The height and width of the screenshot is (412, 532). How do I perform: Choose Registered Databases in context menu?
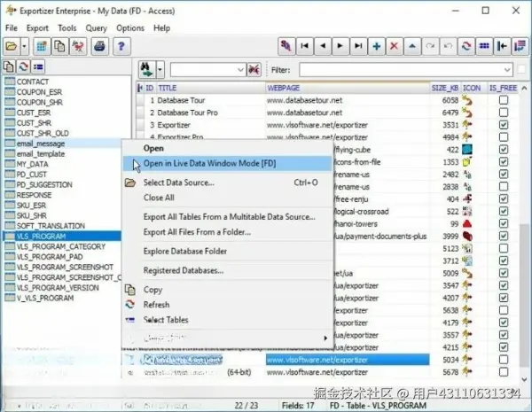point(227,270)
